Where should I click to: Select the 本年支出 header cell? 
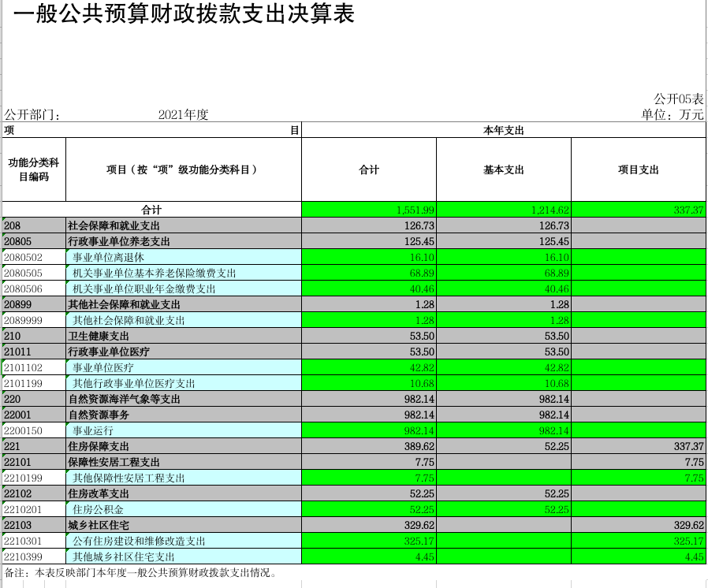coord(504,130)
